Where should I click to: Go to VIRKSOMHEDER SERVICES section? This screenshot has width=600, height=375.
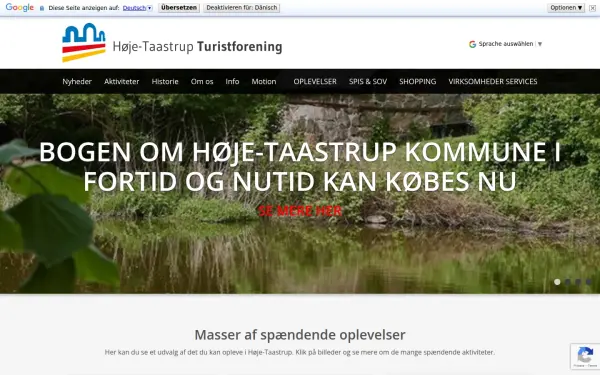(493, 82)
